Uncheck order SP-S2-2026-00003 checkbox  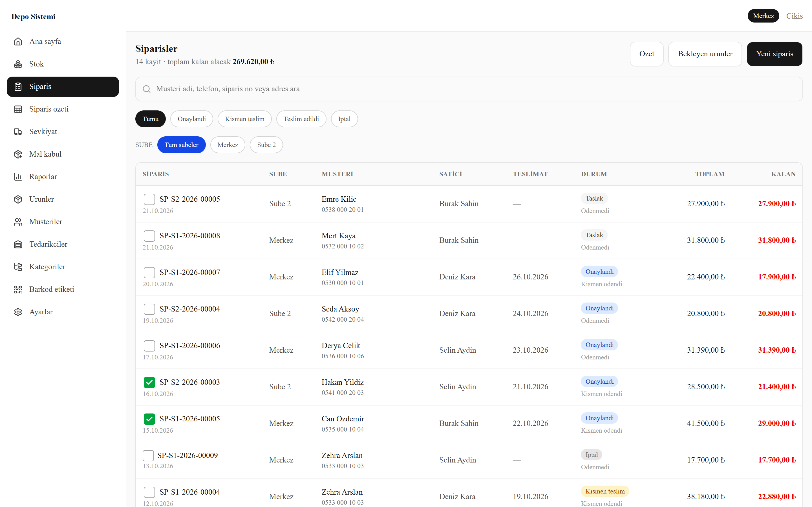coord(149,382)
